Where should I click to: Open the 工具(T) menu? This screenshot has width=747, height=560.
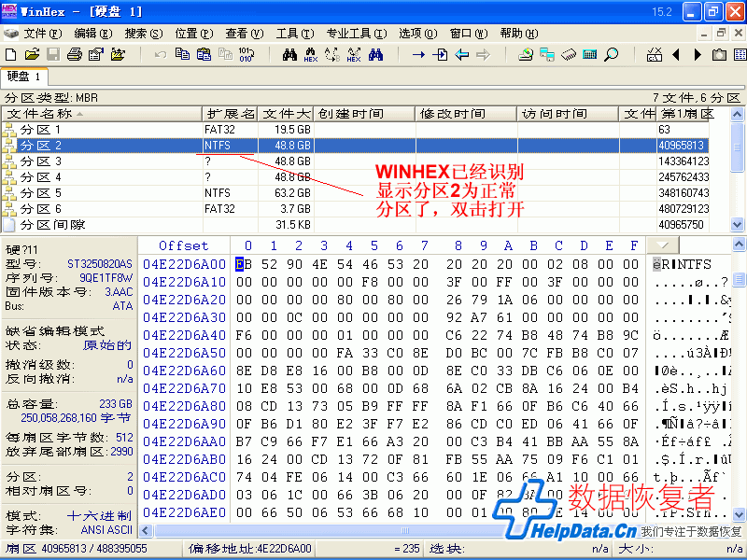295,34
